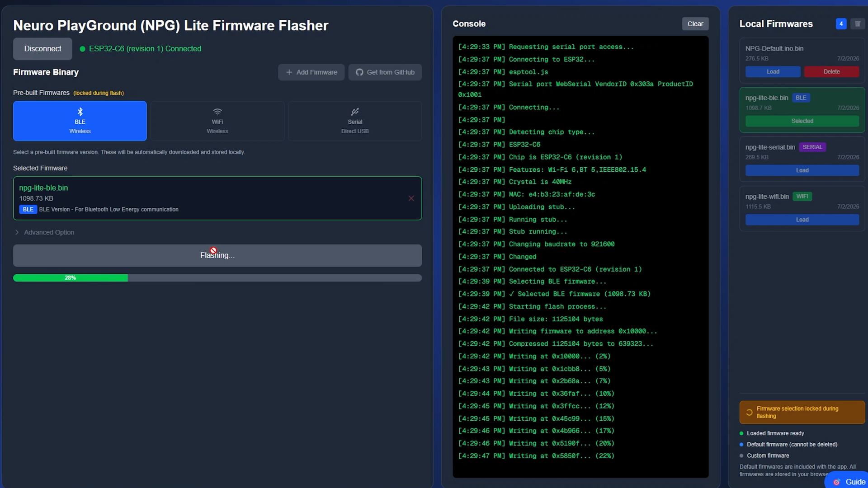This screenshot has width=868, height=488.
Task: Click the npg-lite-wifi.bin file name
Action: pyautogui.click(x=767, y=197)
